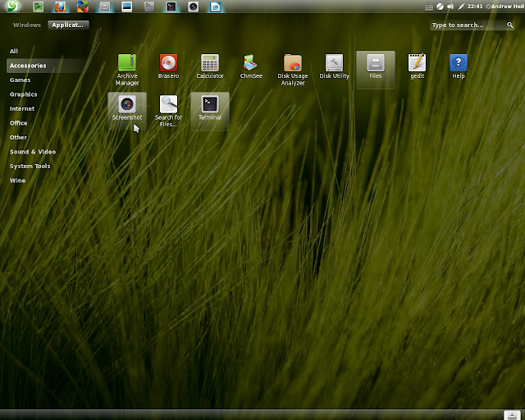Select the Other category
525x420 pixels.
tap(18, 138)
